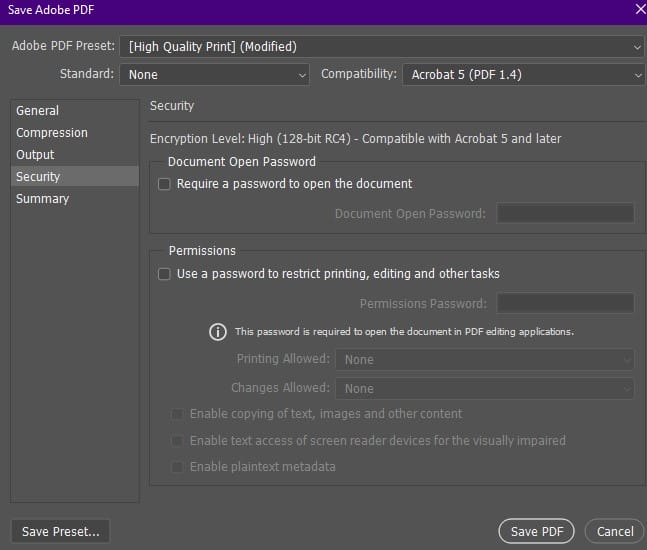Click the Encryption Level High (128-bit RC4) text
The width and height of the screenshot is (647, 550).
click(356, 139)
